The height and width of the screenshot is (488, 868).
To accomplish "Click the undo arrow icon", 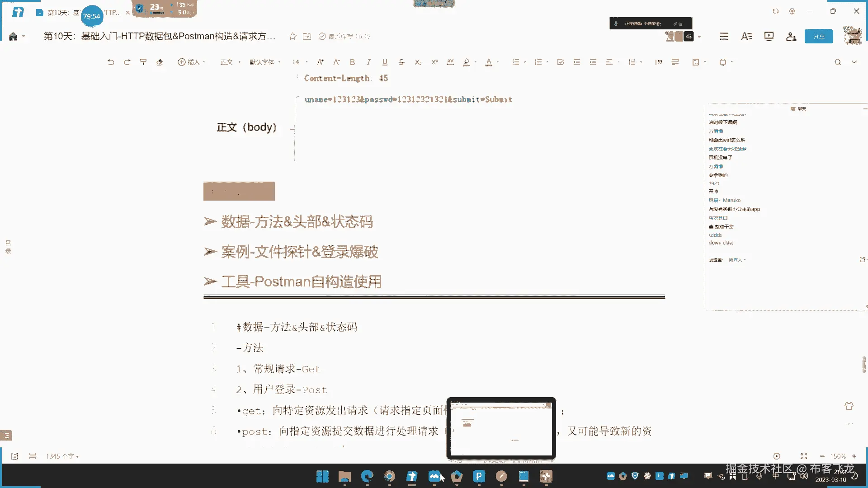I will point(111,62).
